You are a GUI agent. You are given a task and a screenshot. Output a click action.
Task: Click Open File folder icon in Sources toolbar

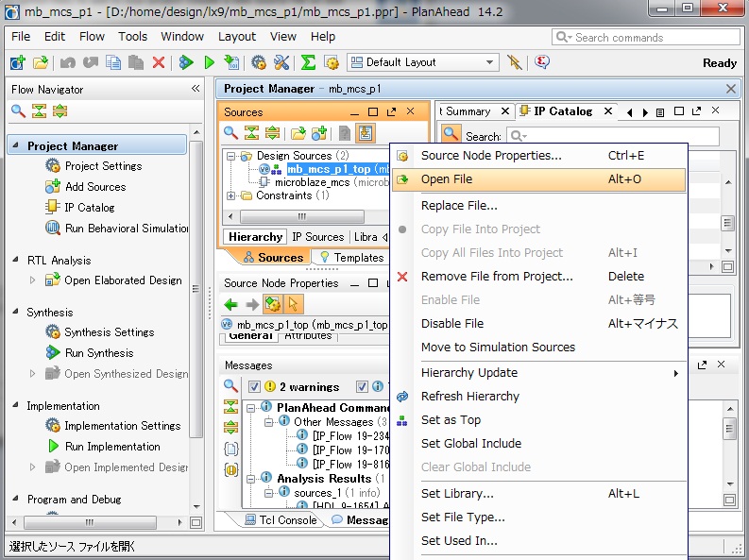[x=298, y=133]
